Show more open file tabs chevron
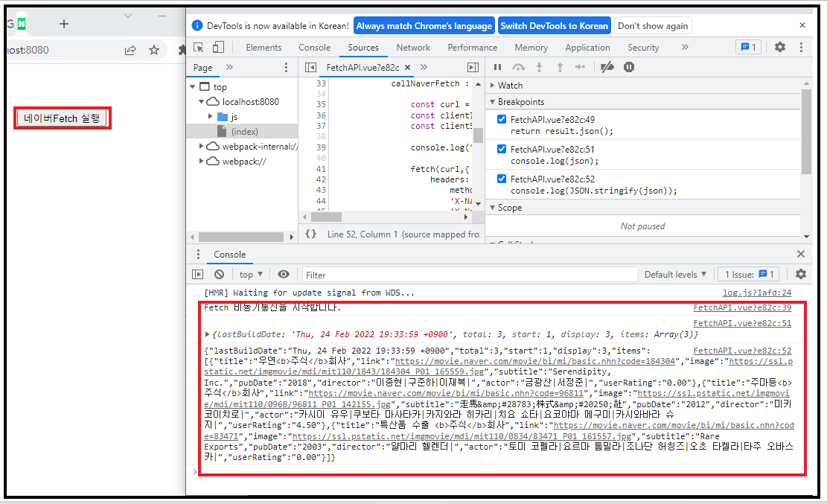Viewport: 827px width, 504px height. pyautogui.click(x=424, y=67)
